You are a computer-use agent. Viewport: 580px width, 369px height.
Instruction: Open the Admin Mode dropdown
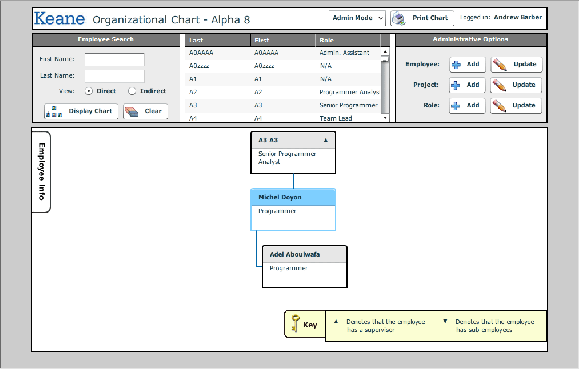pyautogui.click(x=357, y=18)
